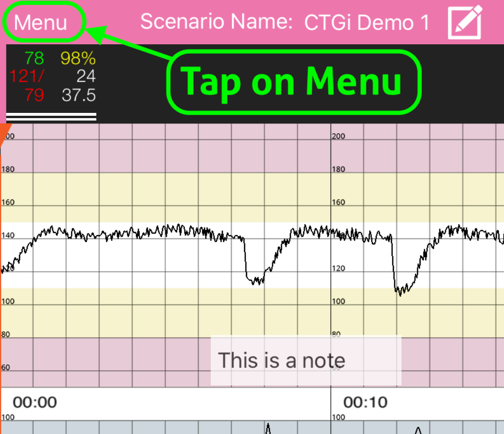This screenshot has width=504, height=434.
Task: Tap the yellow SpO2 reading 98%
Action: coord(78,58)
